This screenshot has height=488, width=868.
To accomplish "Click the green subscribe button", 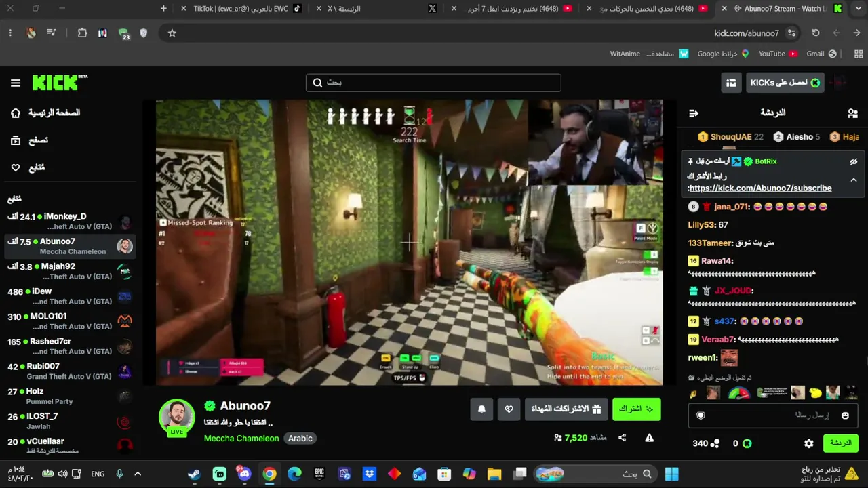I will [x=636, y=409].
